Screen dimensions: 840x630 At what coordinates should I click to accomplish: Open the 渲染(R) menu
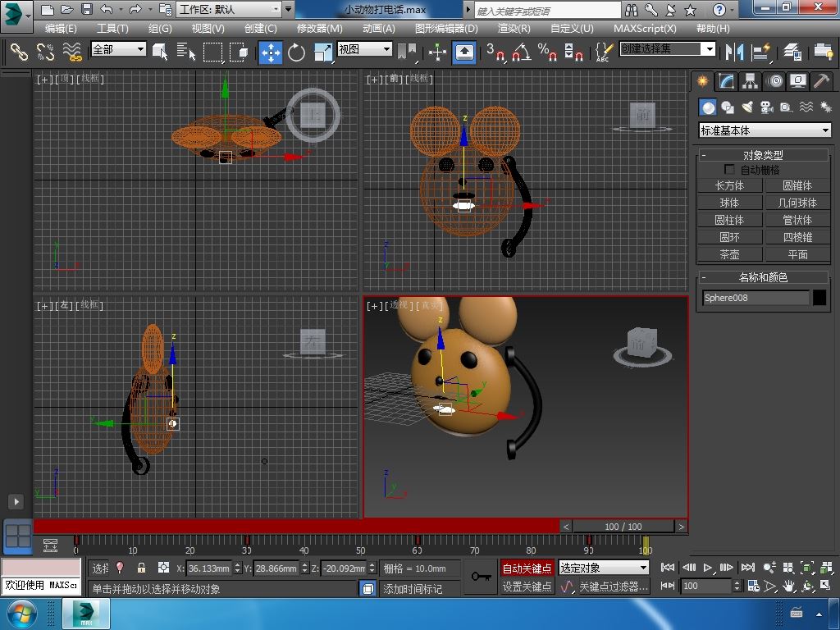pos(514,28)
